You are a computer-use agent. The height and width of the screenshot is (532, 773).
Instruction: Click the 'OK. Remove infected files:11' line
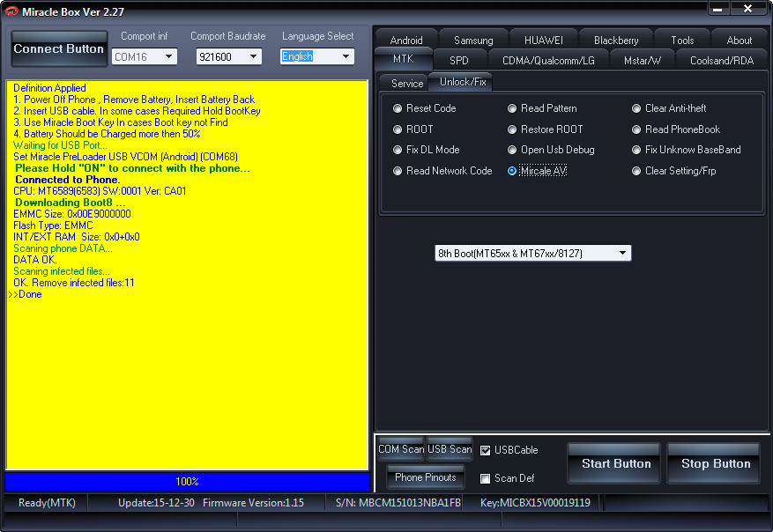[73, 283]
